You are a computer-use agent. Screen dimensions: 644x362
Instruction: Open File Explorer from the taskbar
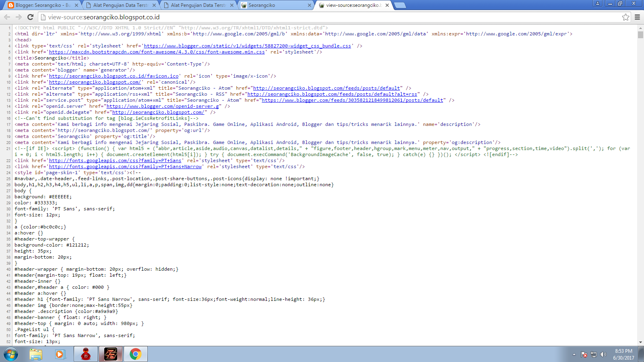pos(36,354)
